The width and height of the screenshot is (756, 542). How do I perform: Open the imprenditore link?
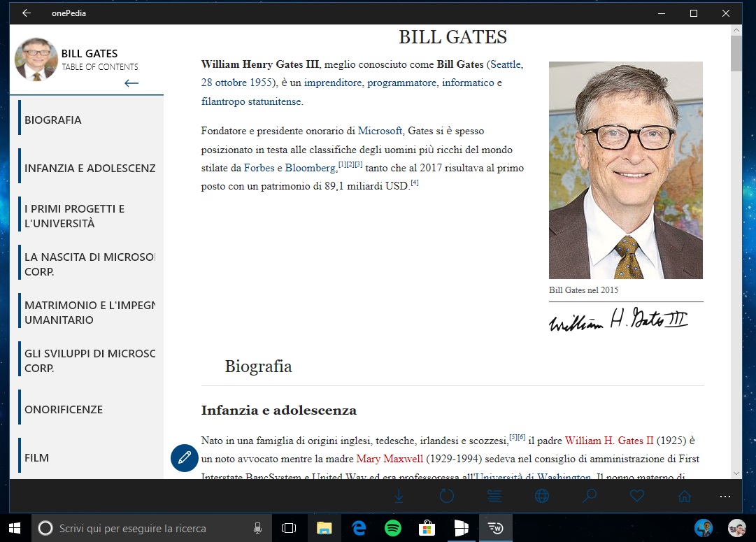(333, 83)
